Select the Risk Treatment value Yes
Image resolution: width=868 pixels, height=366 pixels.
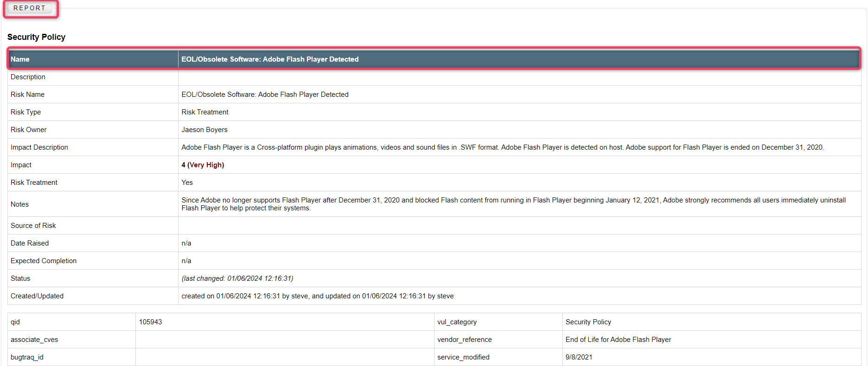click(187, 183)
